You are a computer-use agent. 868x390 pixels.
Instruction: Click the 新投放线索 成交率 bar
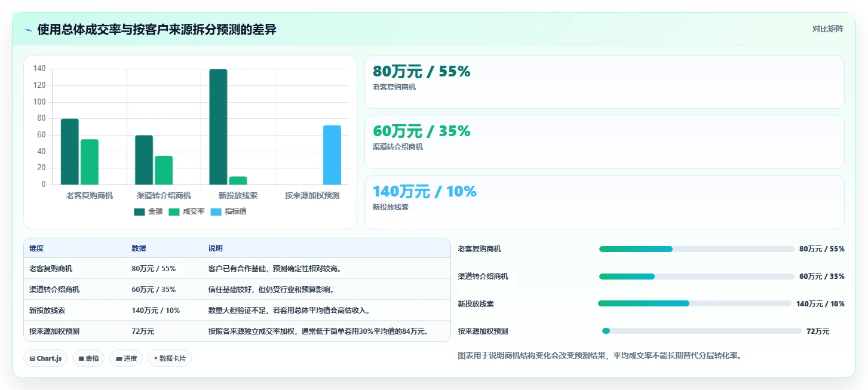[x=238, y=180]
